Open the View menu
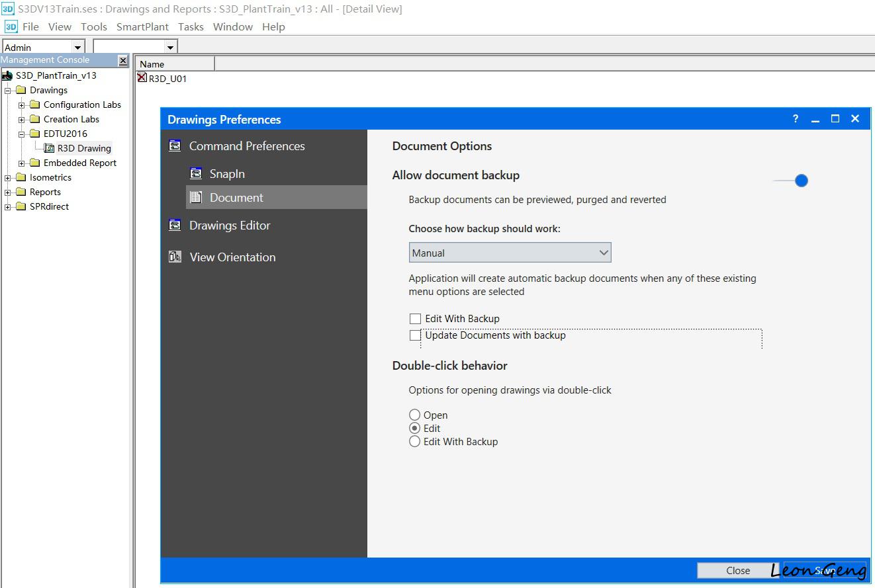Image resolution: width=875 pixels, height=588 pixels. 60,26
